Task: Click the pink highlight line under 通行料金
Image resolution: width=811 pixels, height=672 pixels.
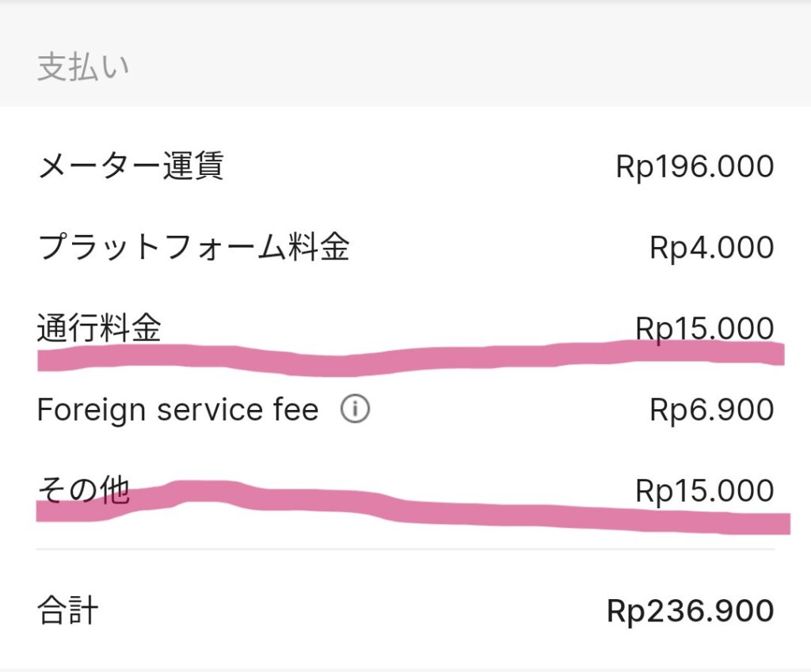Action: point(396,359)
